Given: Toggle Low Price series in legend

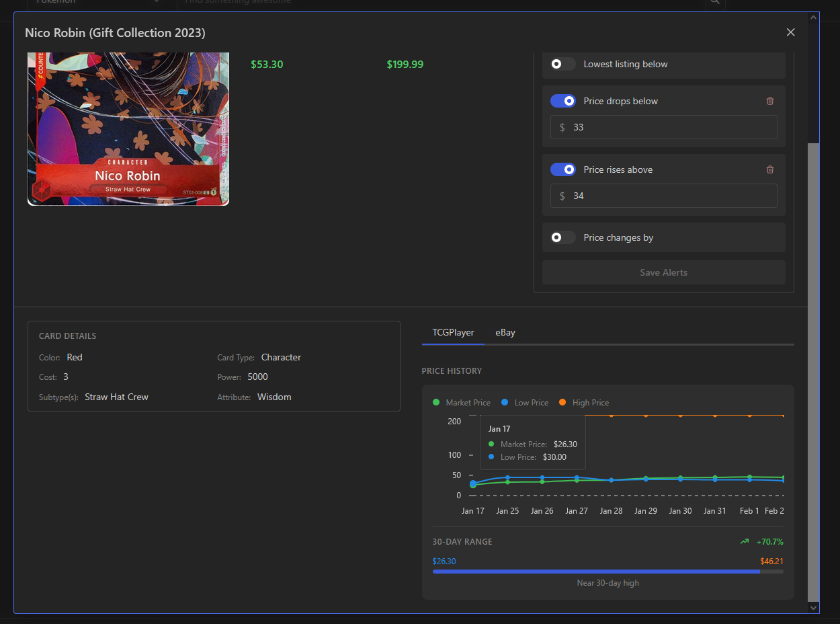Looking at the screenshot, I should coord(525,402).
